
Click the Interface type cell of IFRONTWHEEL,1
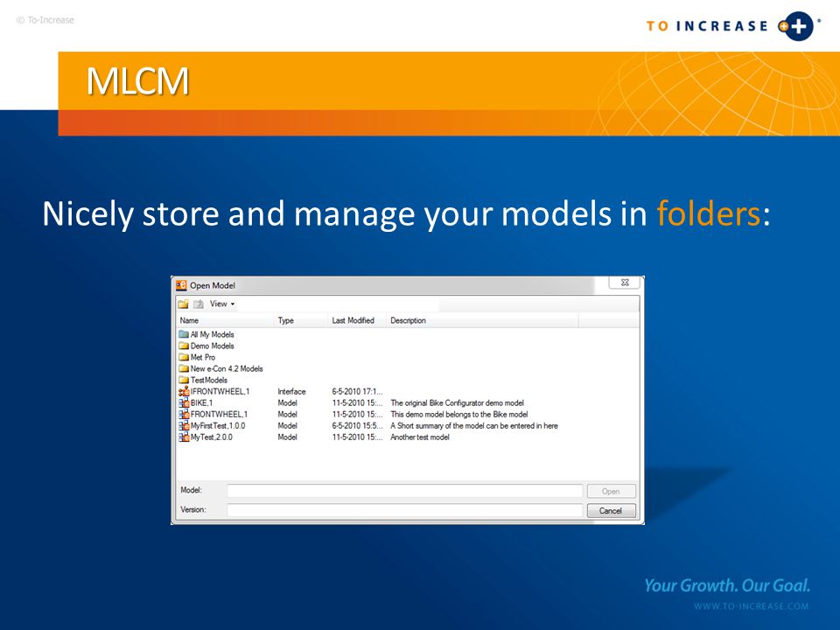click(291, 392)
